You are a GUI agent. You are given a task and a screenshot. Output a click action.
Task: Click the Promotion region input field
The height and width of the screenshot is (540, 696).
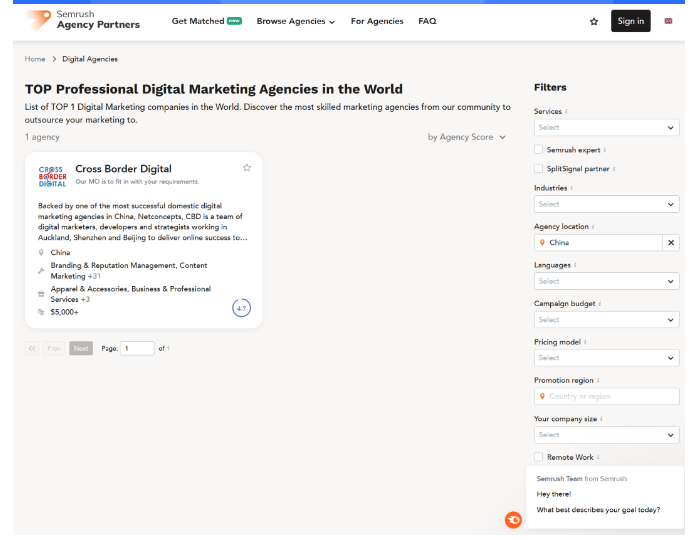606,396
